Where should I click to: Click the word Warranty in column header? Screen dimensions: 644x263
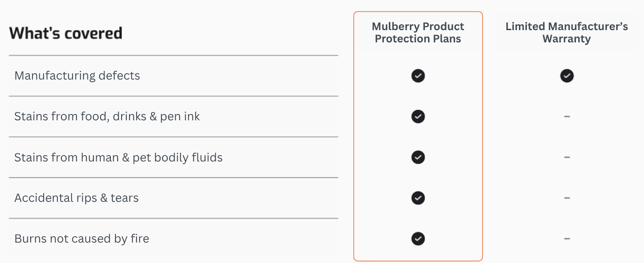(x=566, y=39)
